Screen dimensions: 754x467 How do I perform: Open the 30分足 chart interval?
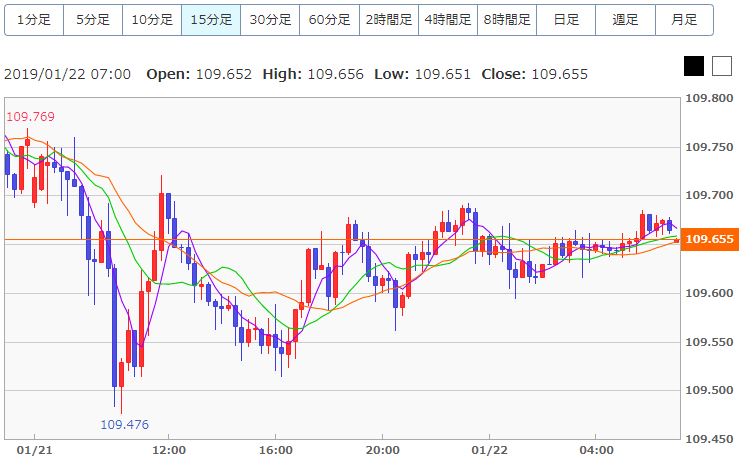[x=270, y=20]
